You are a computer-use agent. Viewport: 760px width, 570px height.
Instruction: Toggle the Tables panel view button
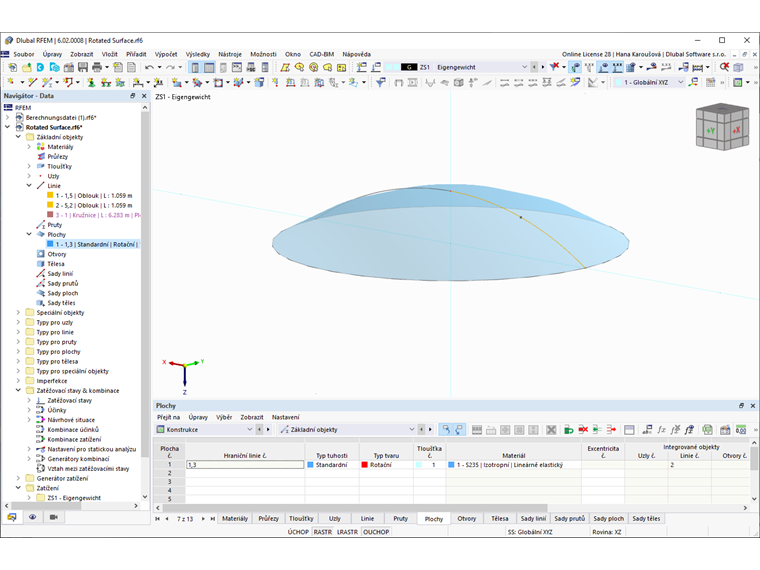click(x=209, y=67)
